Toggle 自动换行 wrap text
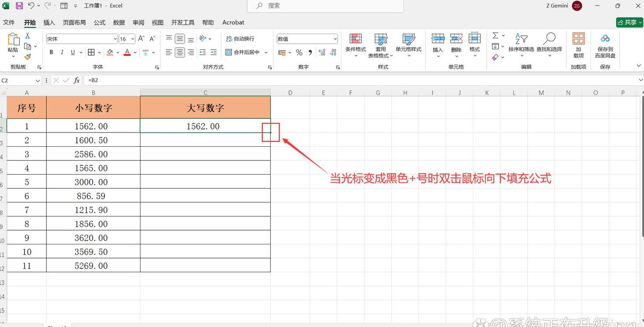 click(240, 39)
